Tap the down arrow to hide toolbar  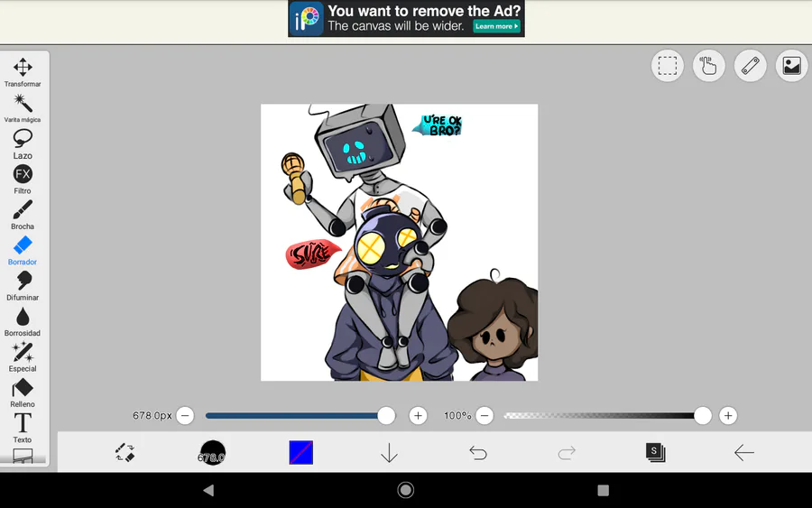(389, 453)
